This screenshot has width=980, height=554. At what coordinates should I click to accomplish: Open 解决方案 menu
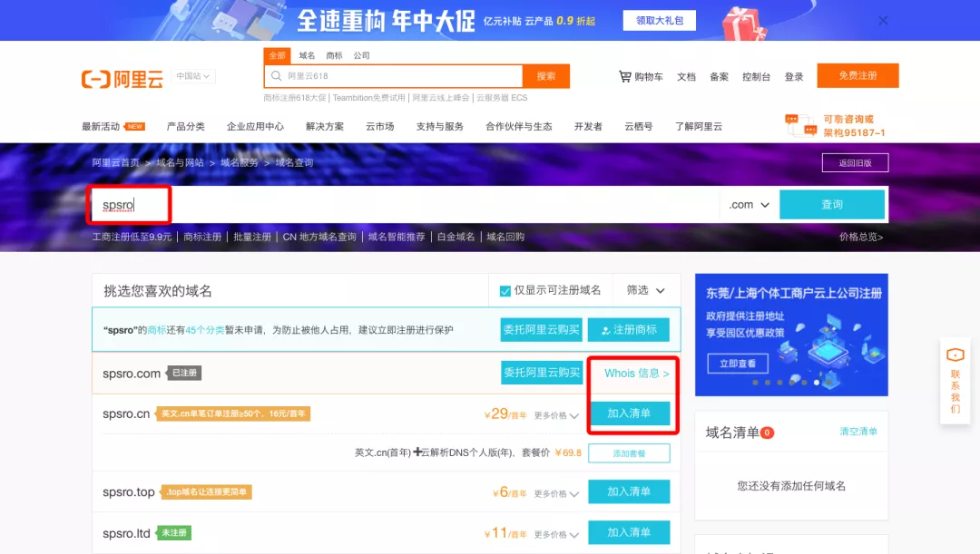tap(325, 126)
